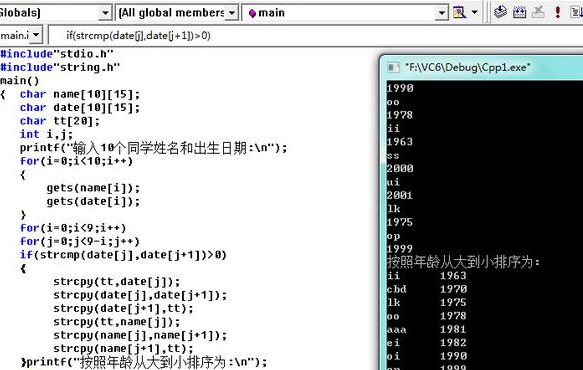Click console output row ei 1982

pyautogui.click(x=426, y=342)
